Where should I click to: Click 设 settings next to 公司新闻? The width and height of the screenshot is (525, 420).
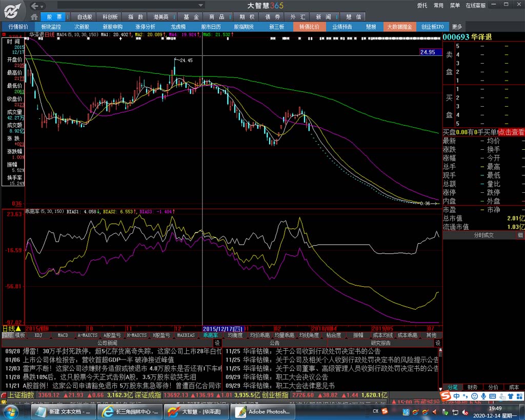click(217, 343)
